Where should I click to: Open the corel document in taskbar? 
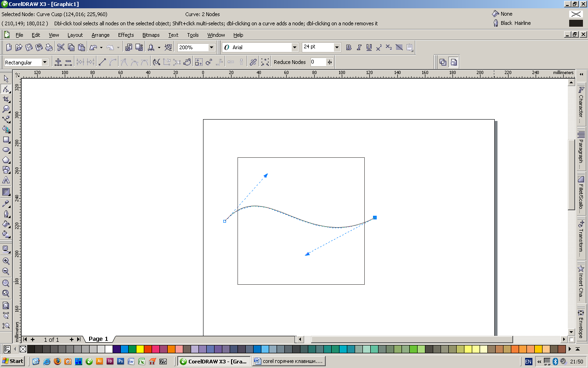click(288, 361)
